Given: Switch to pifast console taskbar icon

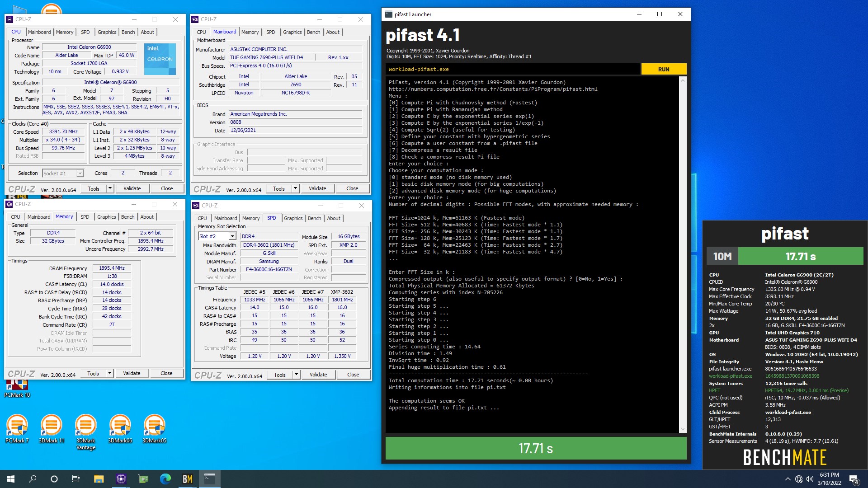Looking at the screenshot, I should pyautogui.click(x=209, y=479).
